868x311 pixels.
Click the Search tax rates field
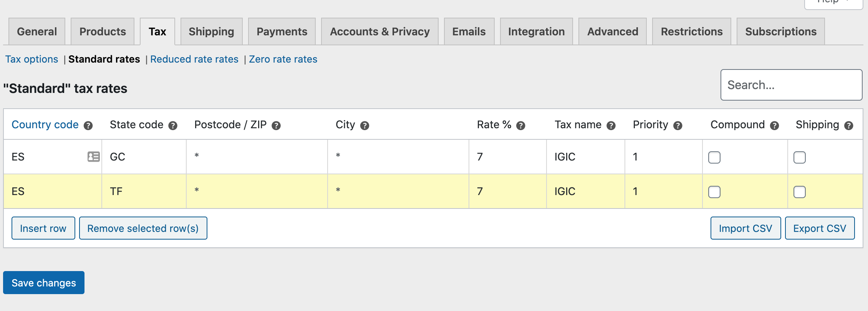click(x=791, y=85)
